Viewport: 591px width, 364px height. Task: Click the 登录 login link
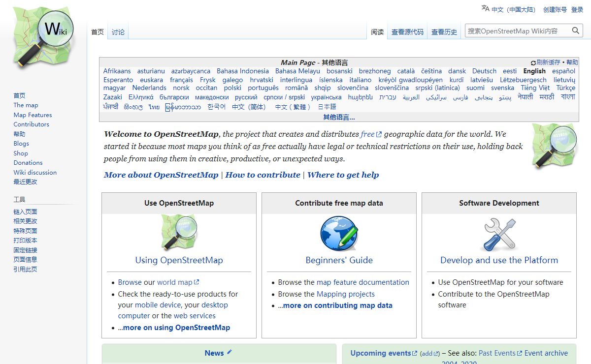coord(577,9)
